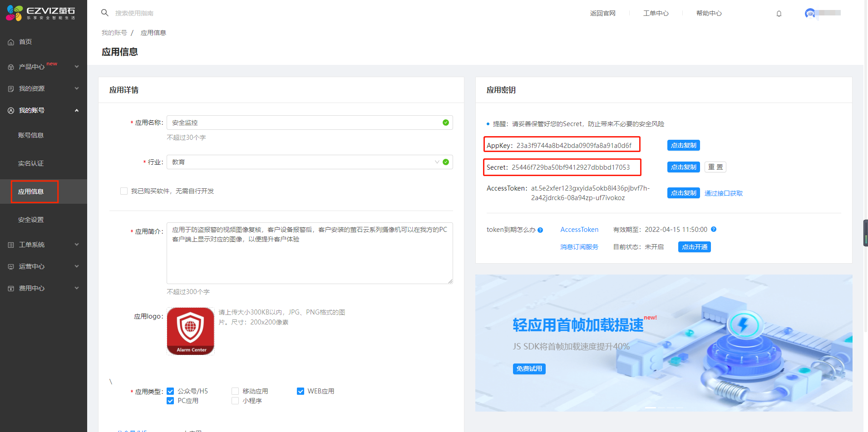
Task: Open 实名认证 submenu item
Action: click(x=31, y=163)
